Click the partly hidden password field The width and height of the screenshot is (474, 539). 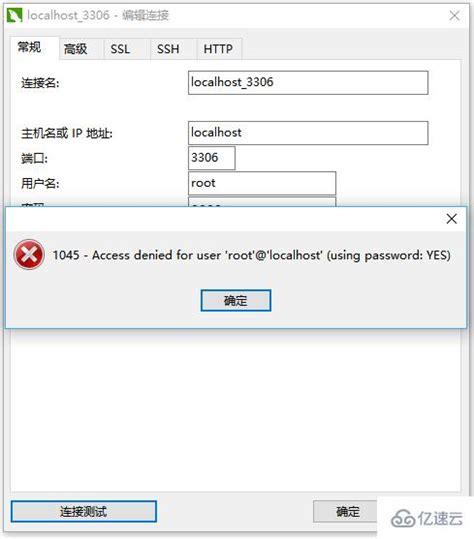coord(262,202)
